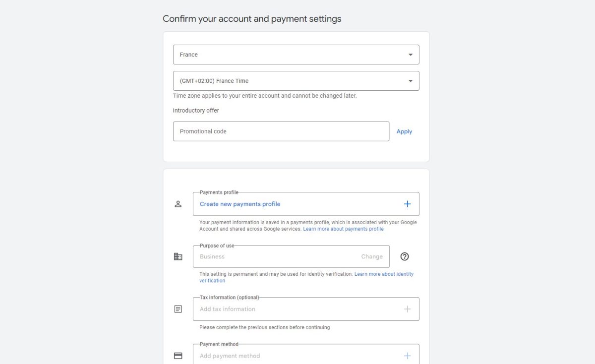Click the arrow on the country selector
The height and width of the screenshot is (364, 595).
(411, 55)
